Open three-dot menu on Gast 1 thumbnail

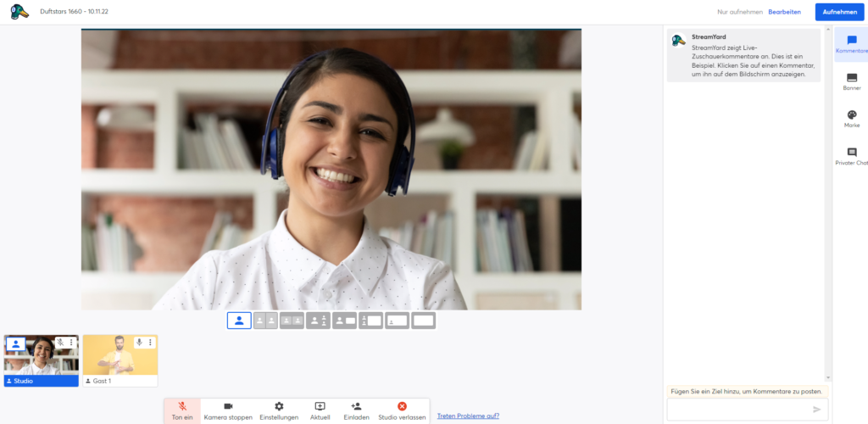coord(150,343)
